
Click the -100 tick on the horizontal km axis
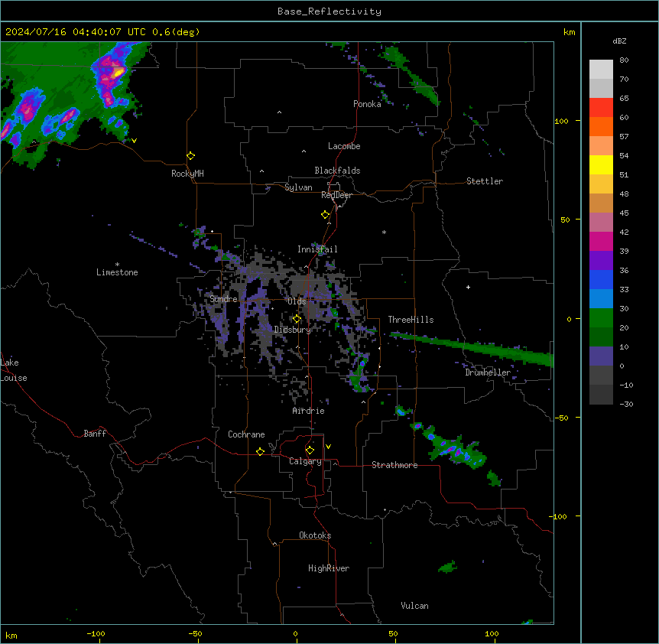click(x=96, y=634)
